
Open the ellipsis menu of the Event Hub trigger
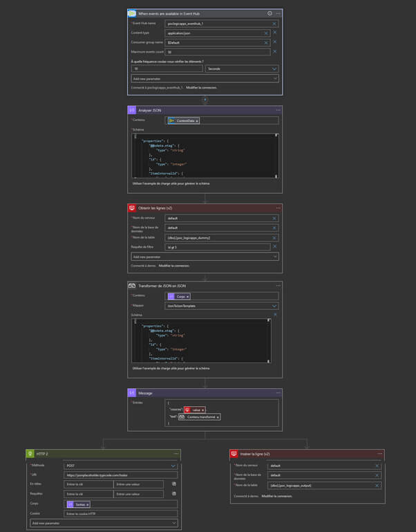pyautogui.click(x=278, y=14)
